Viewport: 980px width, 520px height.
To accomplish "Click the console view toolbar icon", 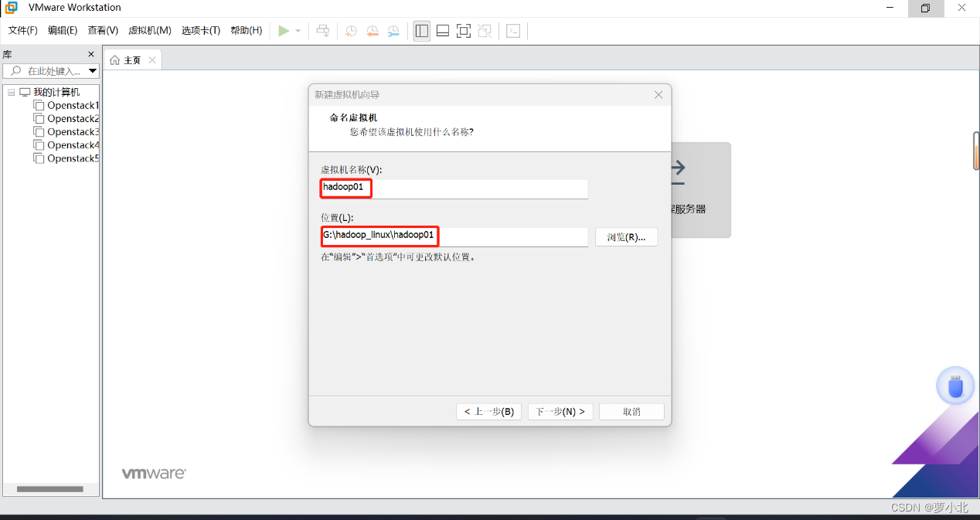I will (x=513, y=31).
